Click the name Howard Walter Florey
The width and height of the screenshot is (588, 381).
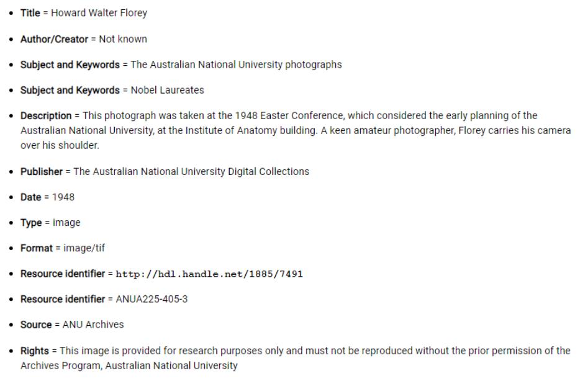[x=99, y=13]
